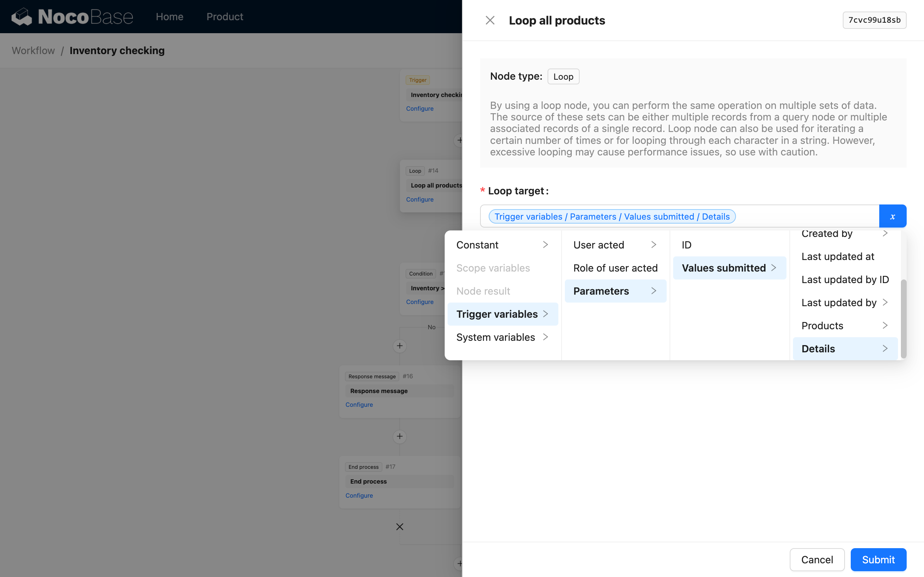924x577 pixels.
Task: Expand the Constant option
Action: point(502,245)
